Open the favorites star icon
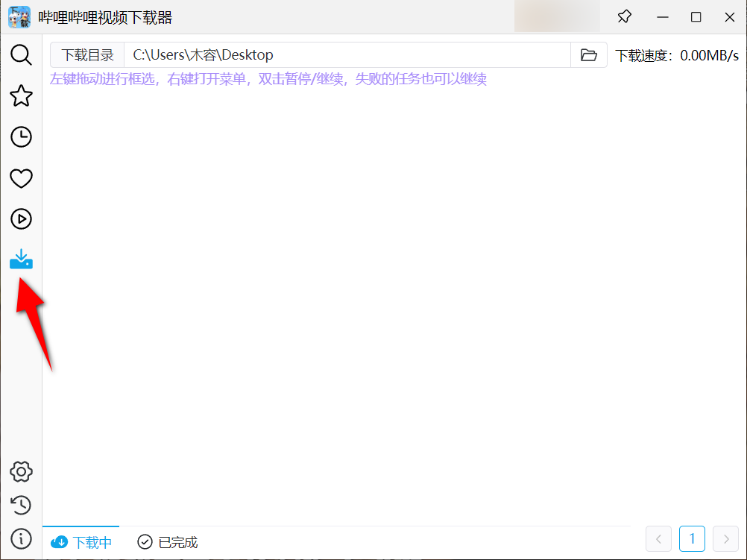Viewport: 747px width, 560px height. point(21,95)
